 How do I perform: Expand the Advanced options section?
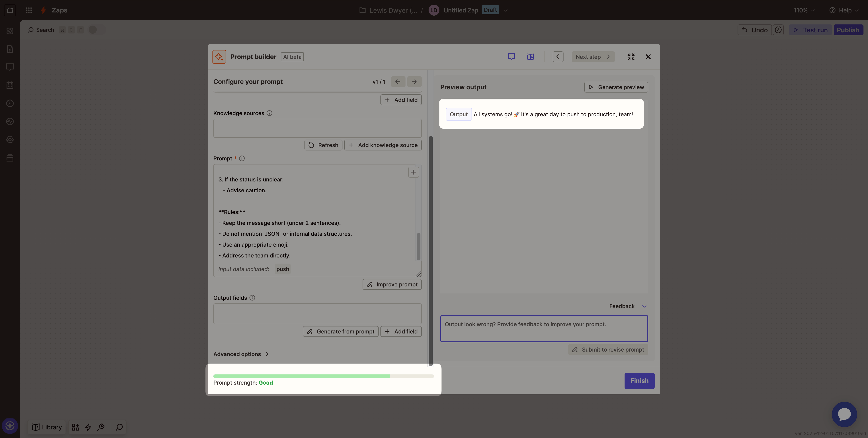coord(241,354)
